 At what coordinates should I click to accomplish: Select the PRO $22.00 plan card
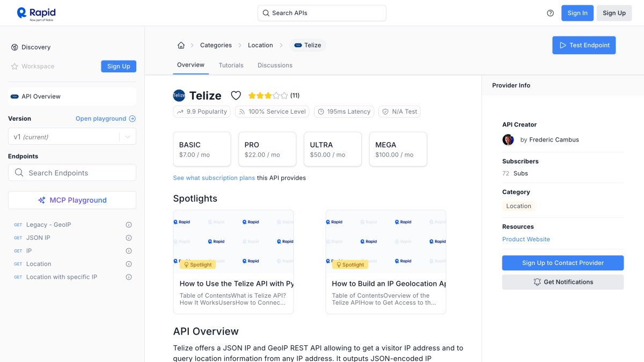point(267,149)
